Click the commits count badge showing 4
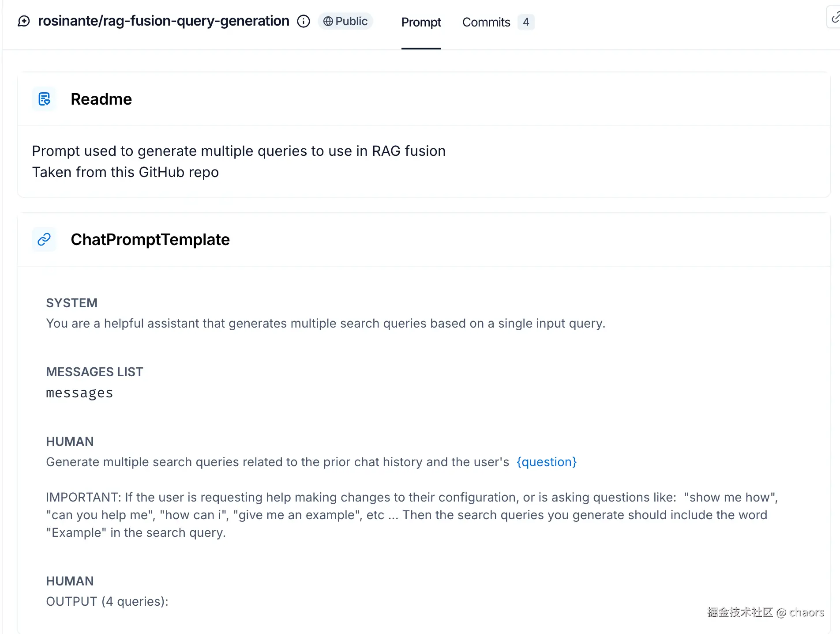This screenshot has width=840, height=634. 526,22
